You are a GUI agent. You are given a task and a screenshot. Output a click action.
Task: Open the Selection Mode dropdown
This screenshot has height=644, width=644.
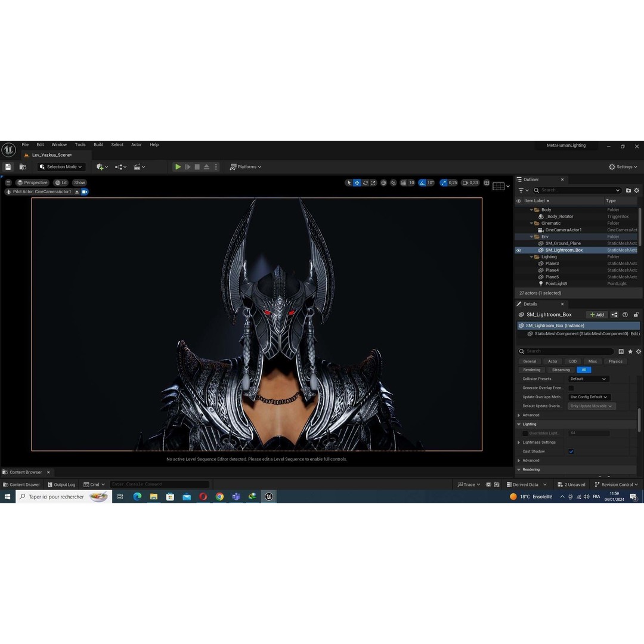click(61, 167)
